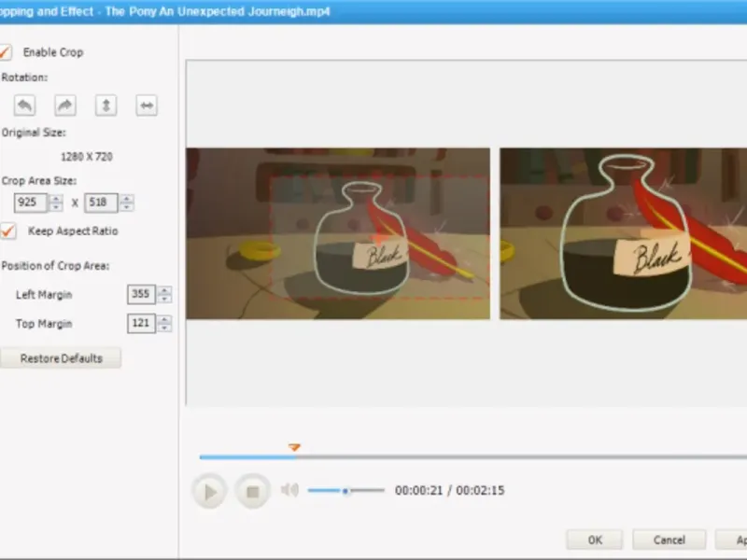Screen dimensions: 747x560
Task: Increase crop width with up arrow
Action: coord(56,198)
